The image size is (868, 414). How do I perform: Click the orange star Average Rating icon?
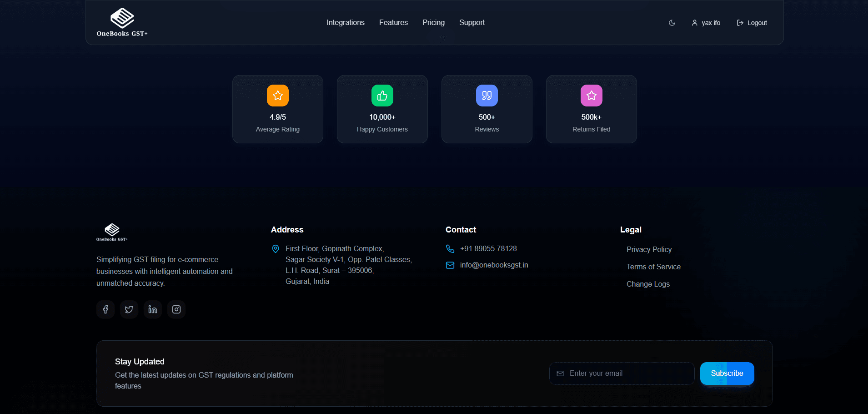pos(278,96)
